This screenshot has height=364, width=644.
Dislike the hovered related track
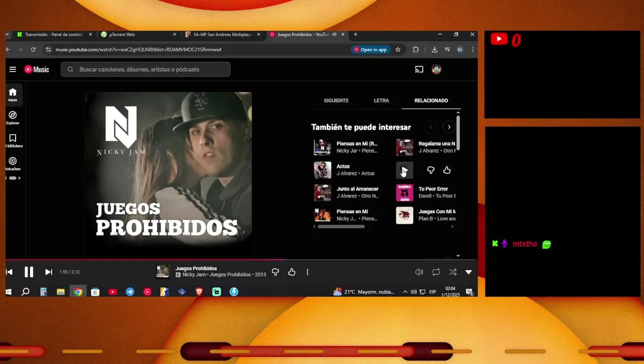point(430,170)
